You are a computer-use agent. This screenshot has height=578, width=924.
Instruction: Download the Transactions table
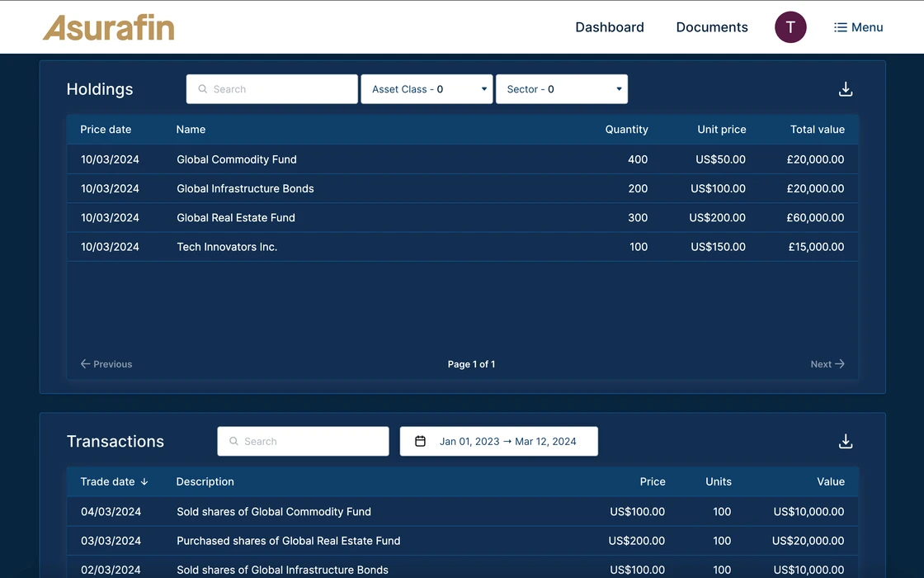846,441
